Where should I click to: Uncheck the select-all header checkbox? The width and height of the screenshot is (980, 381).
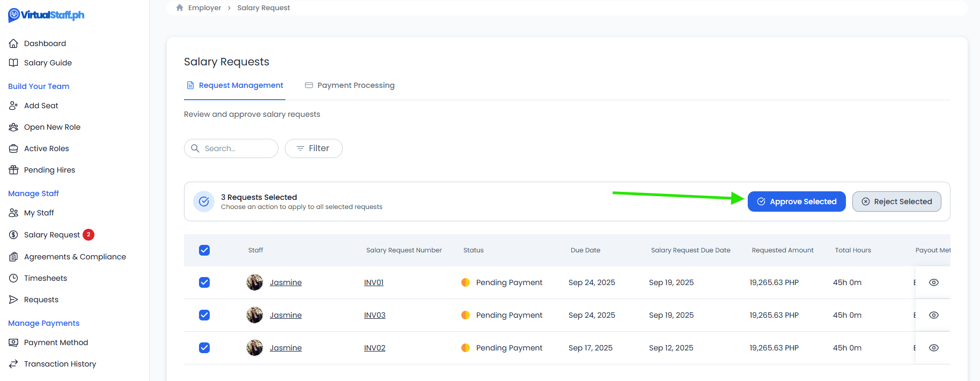204,250
